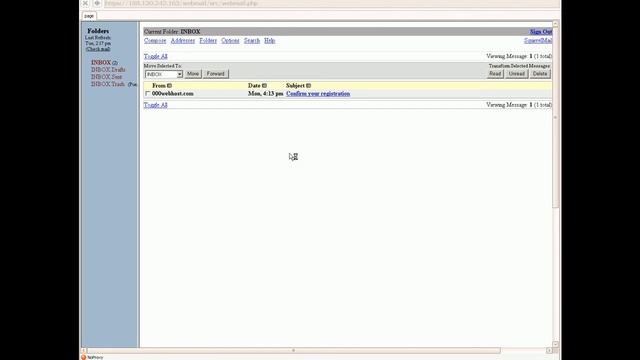Click the Unread button
The image size is (640, 360).
tap(517, 74)
